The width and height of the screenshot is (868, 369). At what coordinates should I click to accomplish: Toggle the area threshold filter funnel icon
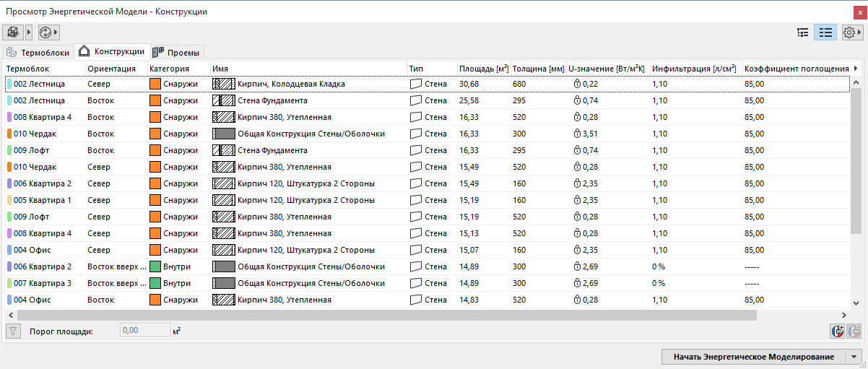click(x=12, y=331)
